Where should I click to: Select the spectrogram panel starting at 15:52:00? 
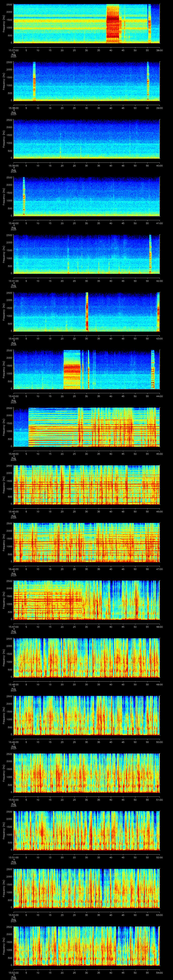[x=87, y=888]
